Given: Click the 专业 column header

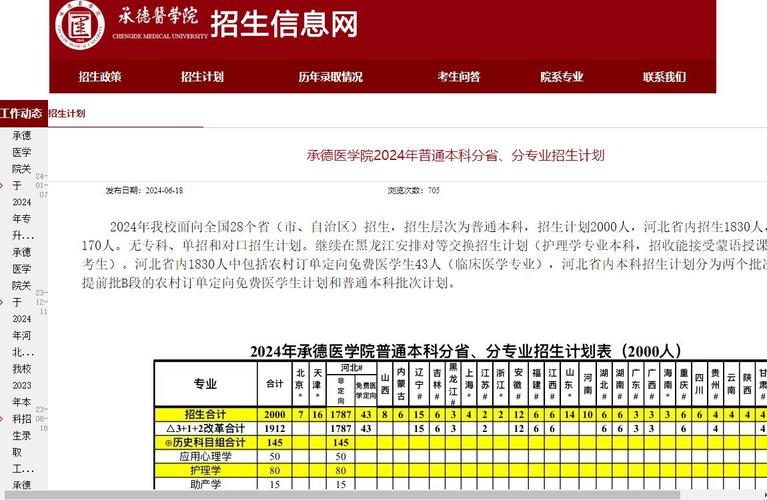Looking at the screenshot, I should pos(205,384).
